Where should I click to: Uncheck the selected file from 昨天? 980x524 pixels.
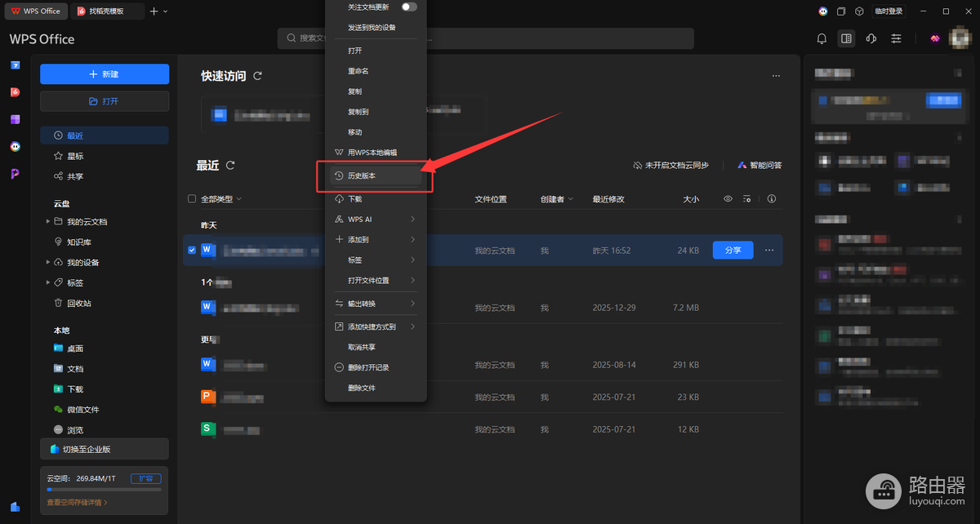[192, 250]
